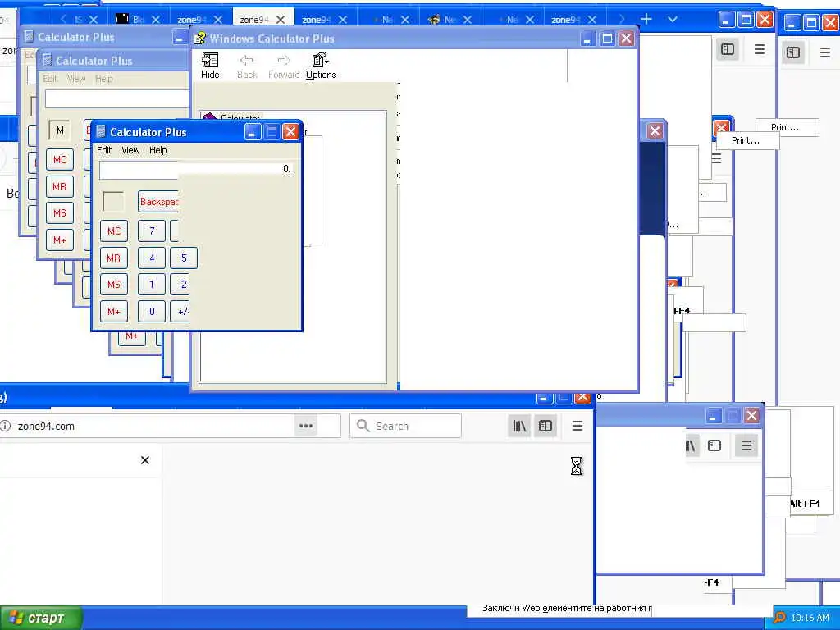Open a new tab with plus button

[x=646, y=20]
